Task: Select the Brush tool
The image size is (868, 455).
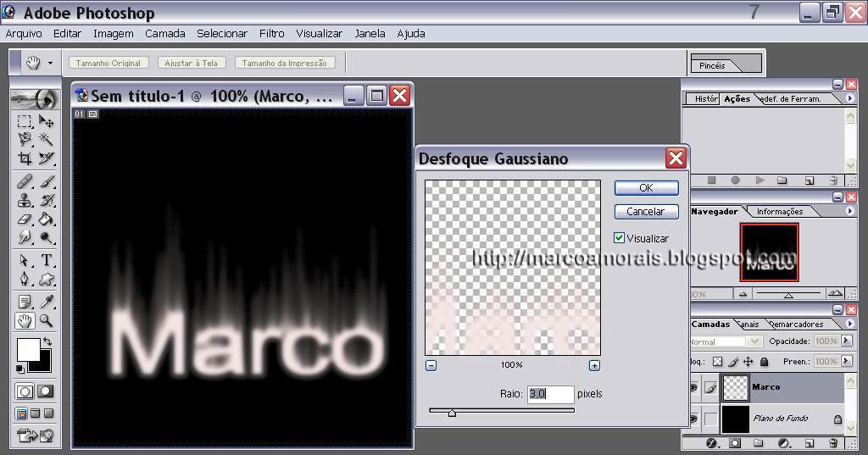Action: 47,181
